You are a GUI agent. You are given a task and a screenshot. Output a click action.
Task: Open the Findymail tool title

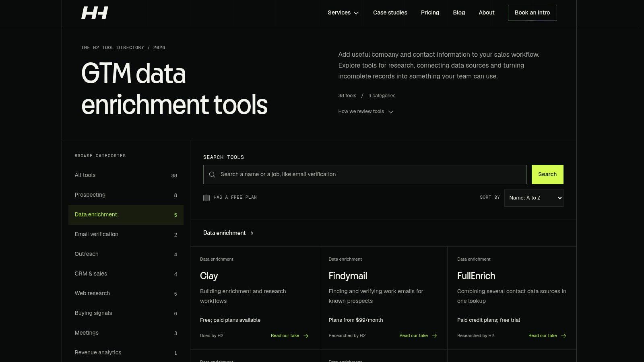[x=348, y=276]
